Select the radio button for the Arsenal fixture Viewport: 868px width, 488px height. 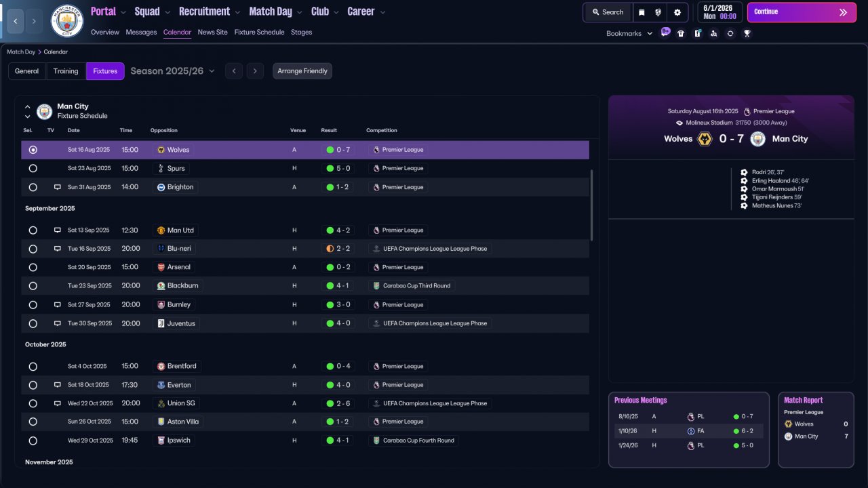click(x=33, y=268)
